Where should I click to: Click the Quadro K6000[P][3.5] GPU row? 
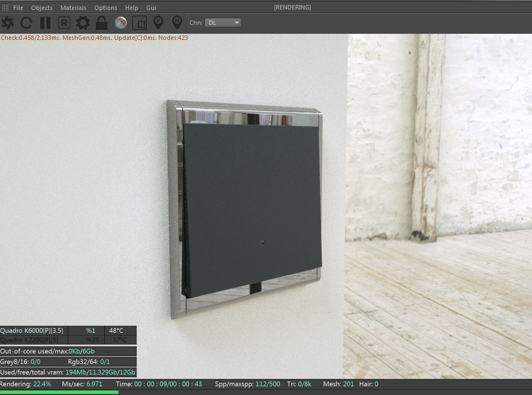click(x=68, y=331)
